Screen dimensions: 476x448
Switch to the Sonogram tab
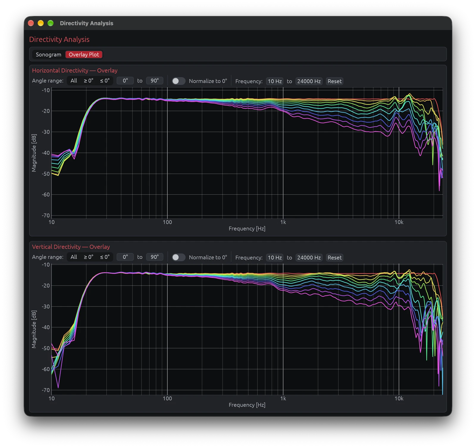(48, 54)
